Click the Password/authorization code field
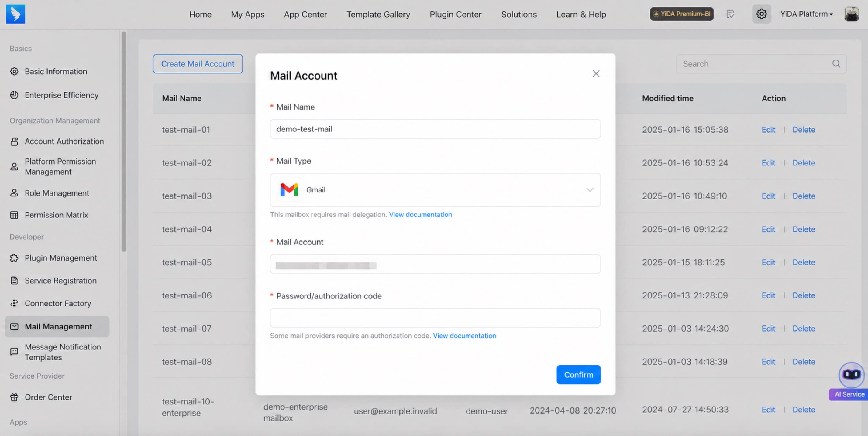 [x=435, y=318]
